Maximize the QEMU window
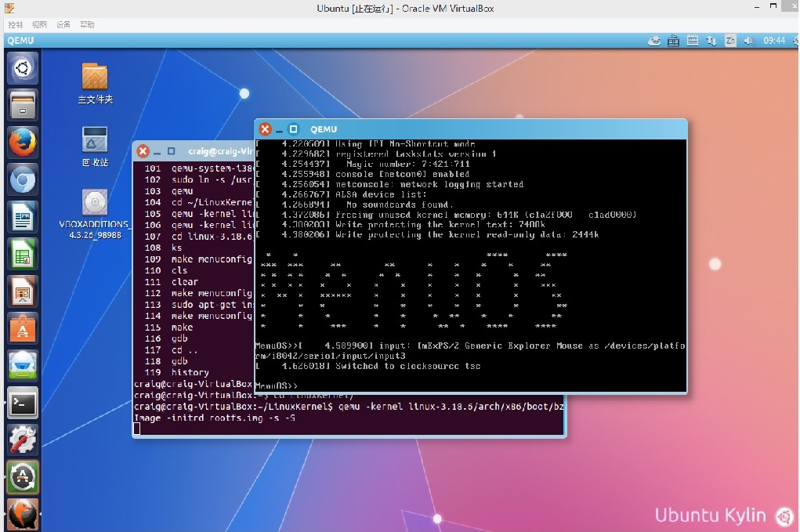This screenshot has width=800, height=532. click(x=293, y=129)
